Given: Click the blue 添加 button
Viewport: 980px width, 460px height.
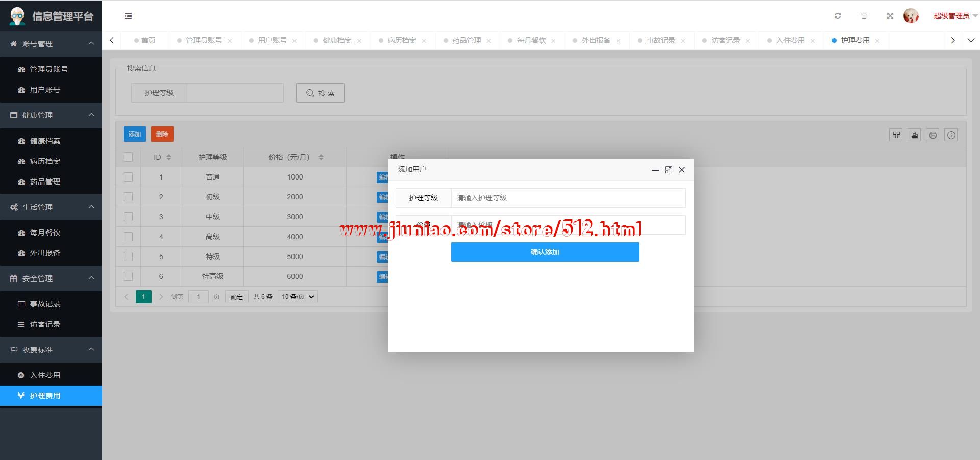Looking at the screenshot, I should point(135,134).
